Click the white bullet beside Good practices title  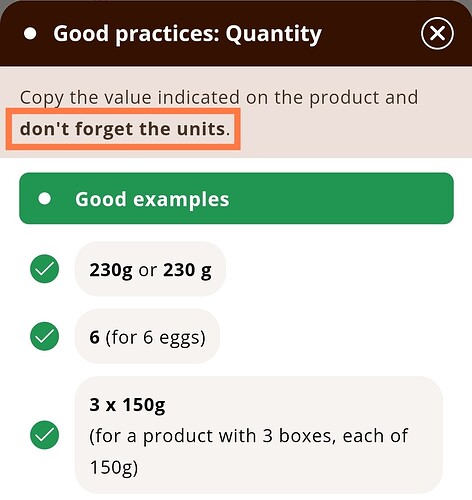(30, 34)
